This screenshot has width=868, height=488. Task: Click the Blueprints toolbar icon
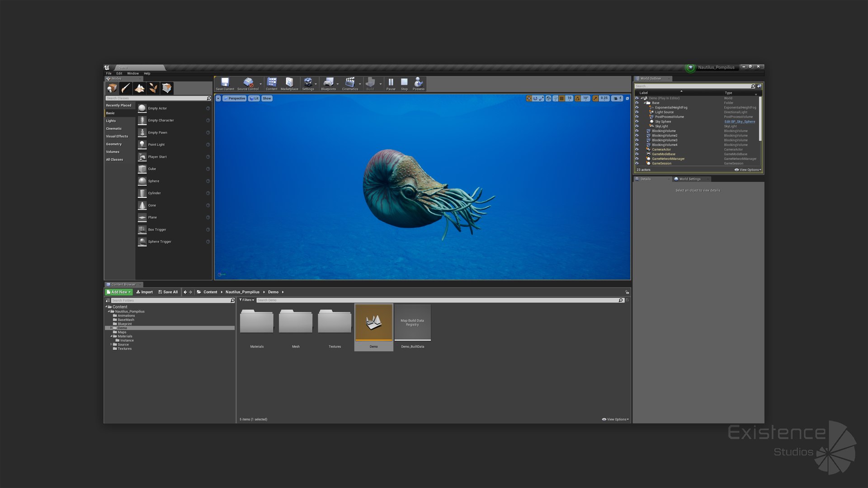click(x=329, y=84)
